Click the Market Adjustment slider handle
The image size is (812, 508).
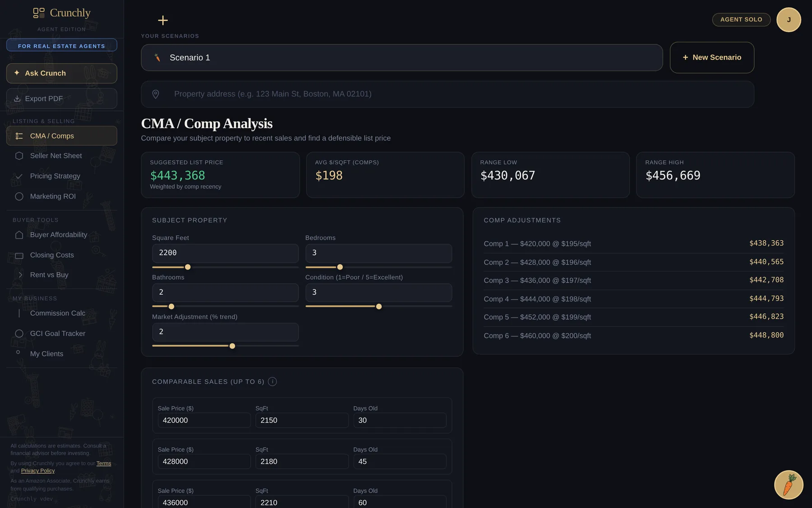(x=232, y=346)
